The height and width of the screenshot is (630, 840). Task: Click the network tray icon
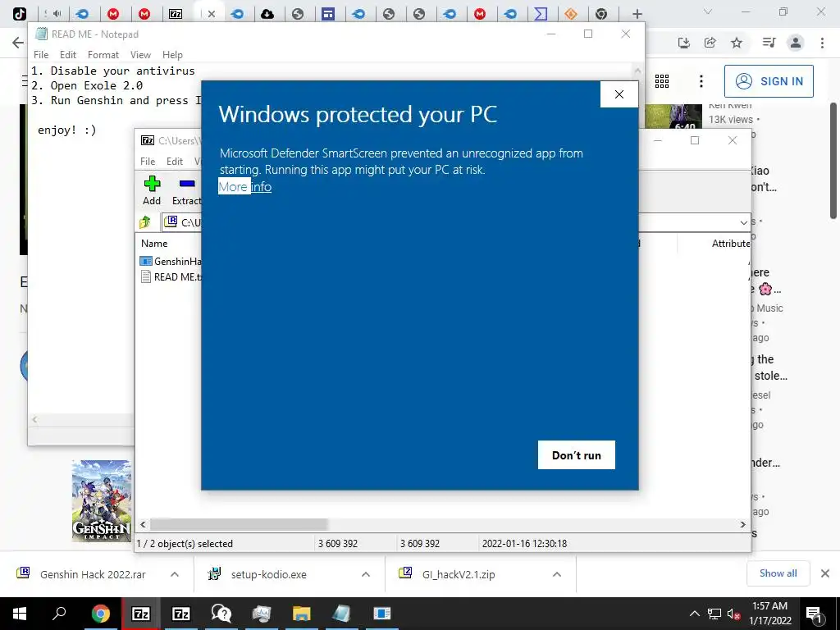714,614
